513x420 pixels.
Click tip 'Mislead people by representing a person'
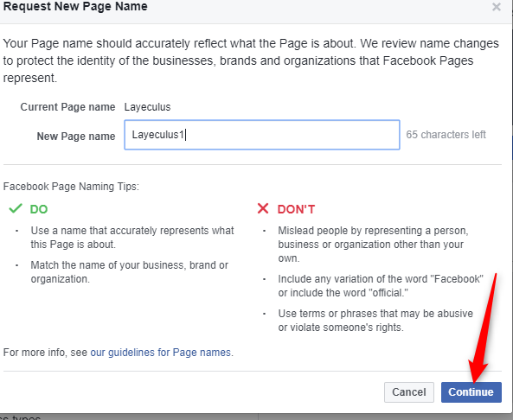(x=373, y=245)
